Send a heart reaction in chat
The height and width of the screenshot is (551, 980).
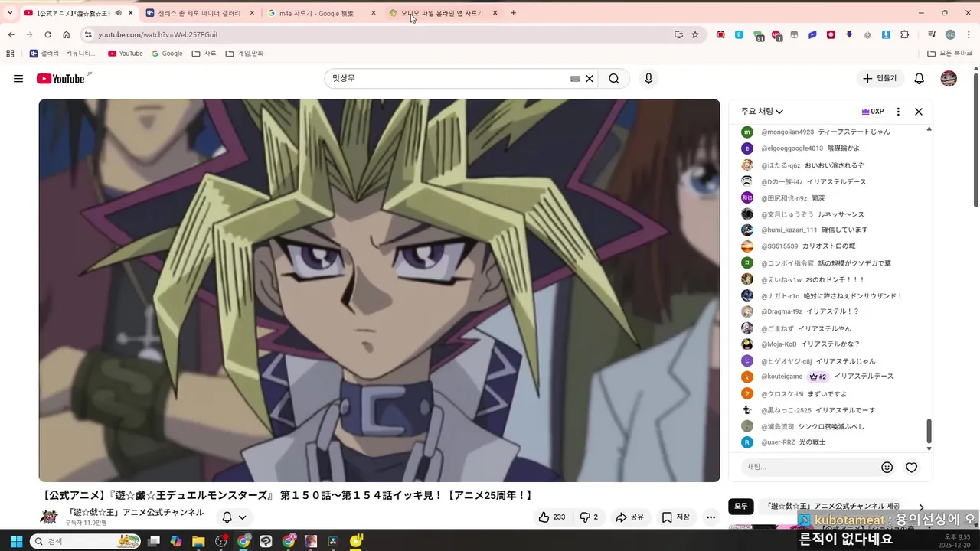coord(911,467)
